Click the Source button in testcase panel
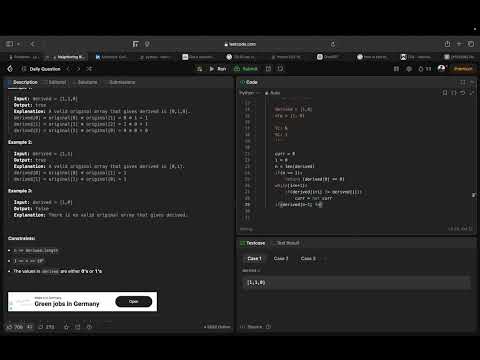 252,327
